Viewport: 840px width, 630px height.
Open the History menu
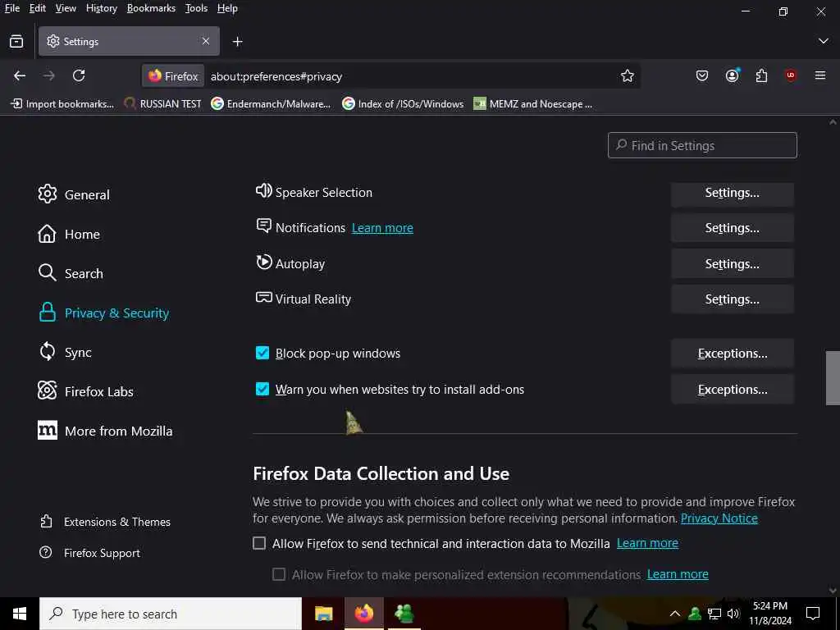[101, 8]
